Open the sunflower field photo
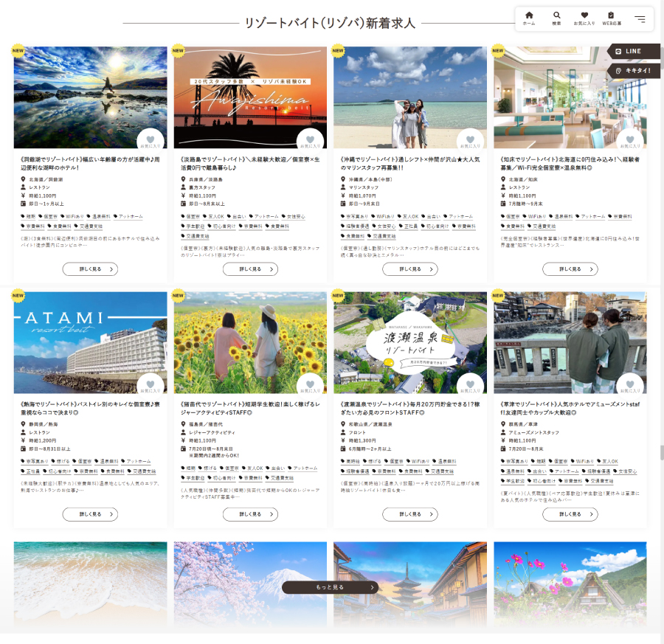This screenshot has height=644, width=664. click(x=250, y=342)
